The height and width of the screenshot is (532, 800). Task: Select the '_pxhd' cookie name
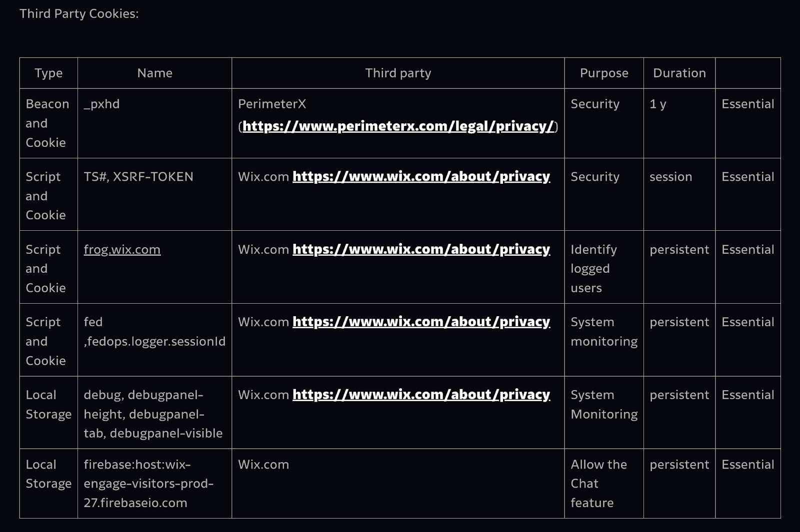(101, 104)
